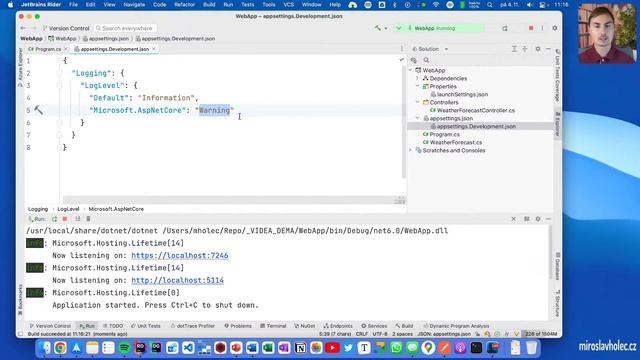This screenshot has width=640, height=360.
Task: Collapse the WebApp project node
Action: coord(411,70)
